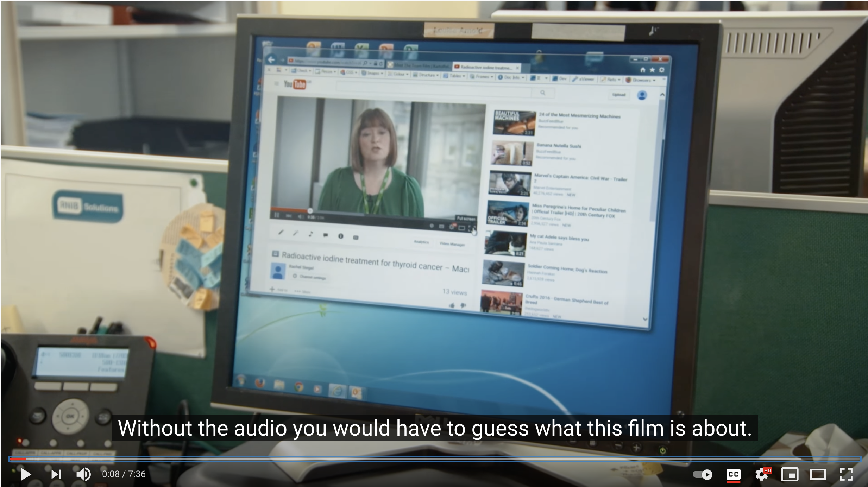Click the magnifier search button on the filmed page
Screen dimensions: 868x487
click(543, 93)
